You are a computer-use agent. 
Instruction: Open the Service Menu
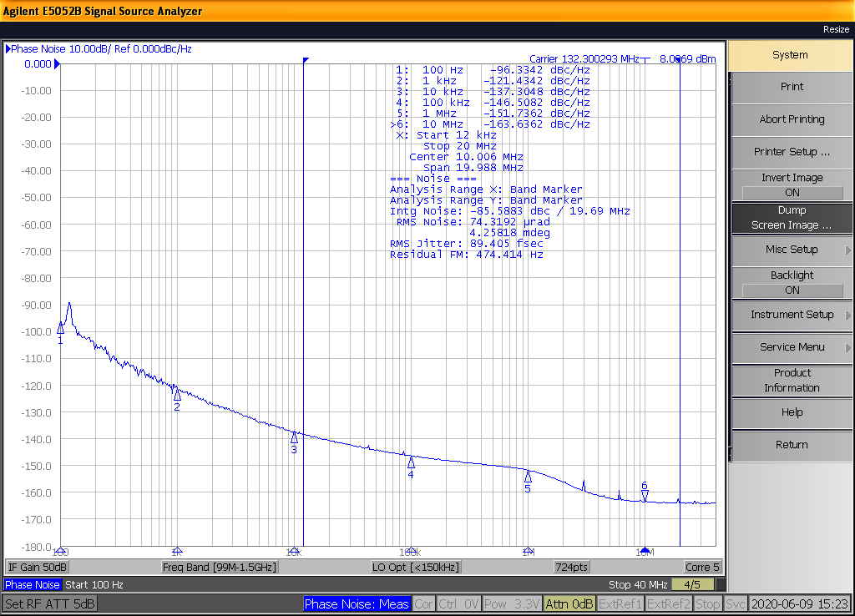point(792,347)
